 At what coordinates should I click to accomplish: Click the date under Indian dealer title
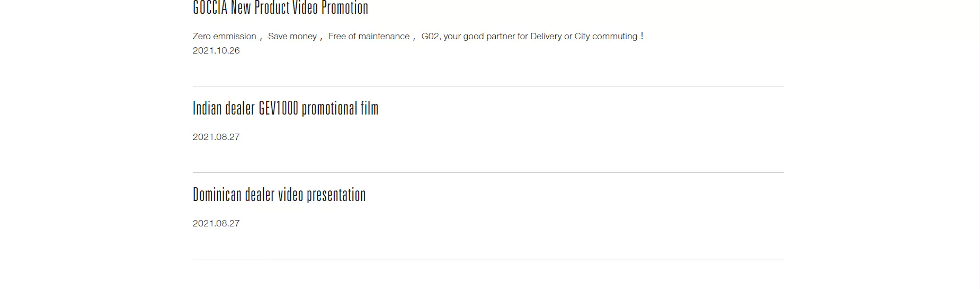(x=216, y=137)
